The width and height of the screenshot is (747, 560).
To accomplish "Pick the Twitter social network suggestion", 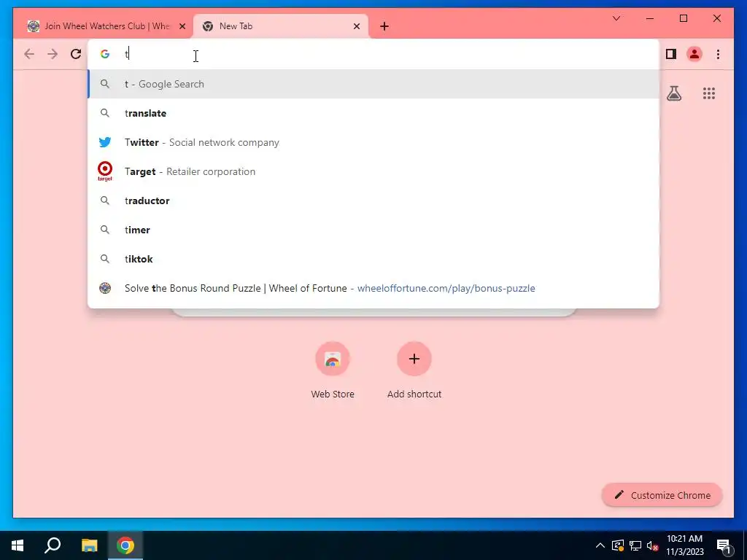I will point(373,142).
